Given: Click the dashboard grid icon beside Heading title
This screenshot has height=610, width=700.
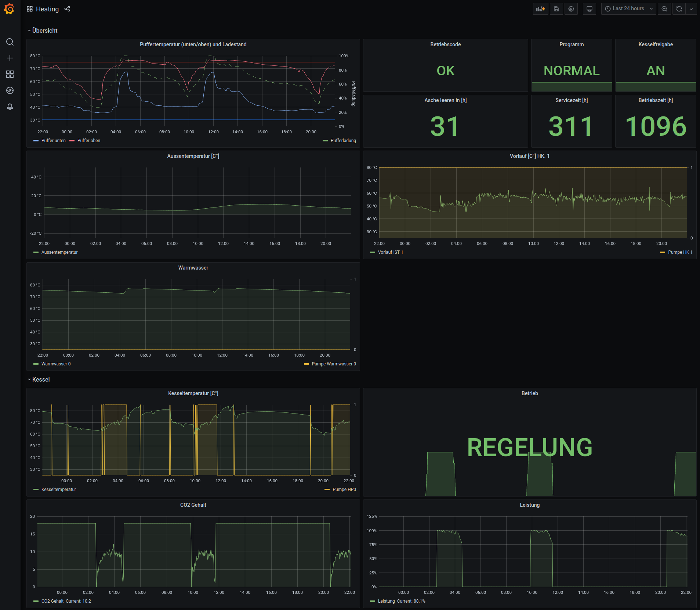Looking at the screenshot, I should click(30, 9).
